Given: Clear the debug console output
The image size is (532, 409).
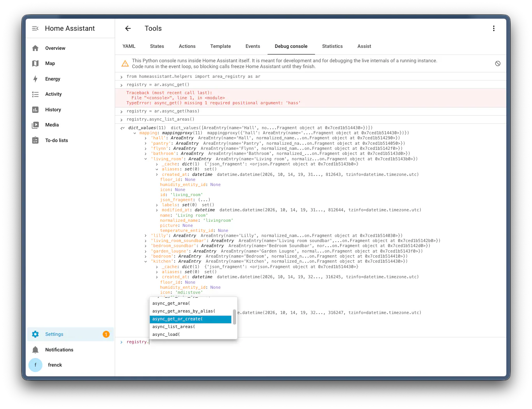Looking at the screenshot, I should 498,63.
